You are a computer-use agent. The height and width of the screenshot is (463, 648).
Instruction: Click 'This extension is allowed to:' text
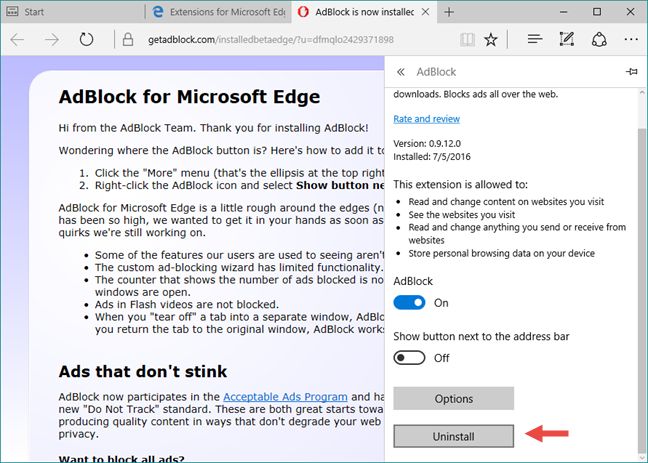460,184
